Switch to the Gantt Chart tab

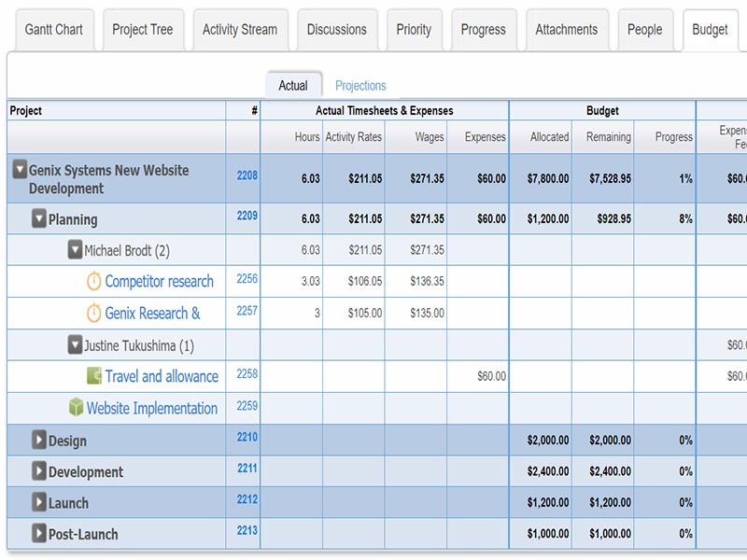pos(54,30)
